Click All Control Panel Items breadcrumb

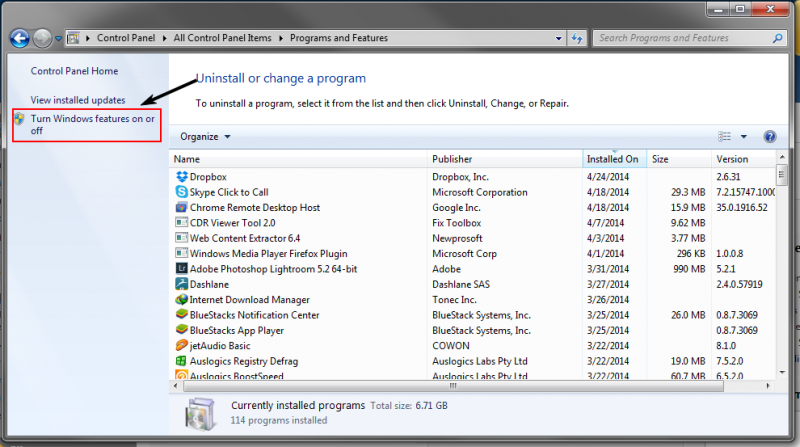(222, 38)
